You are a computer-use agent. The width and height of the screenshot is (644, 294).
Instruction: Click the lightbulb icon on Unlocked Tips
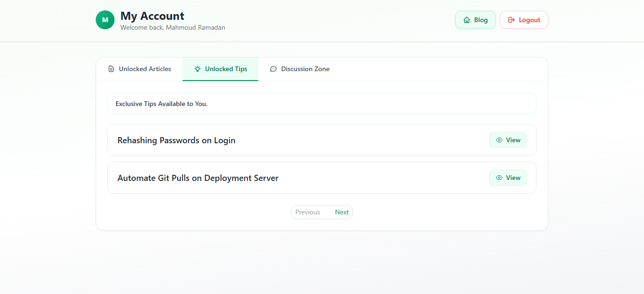198,69
